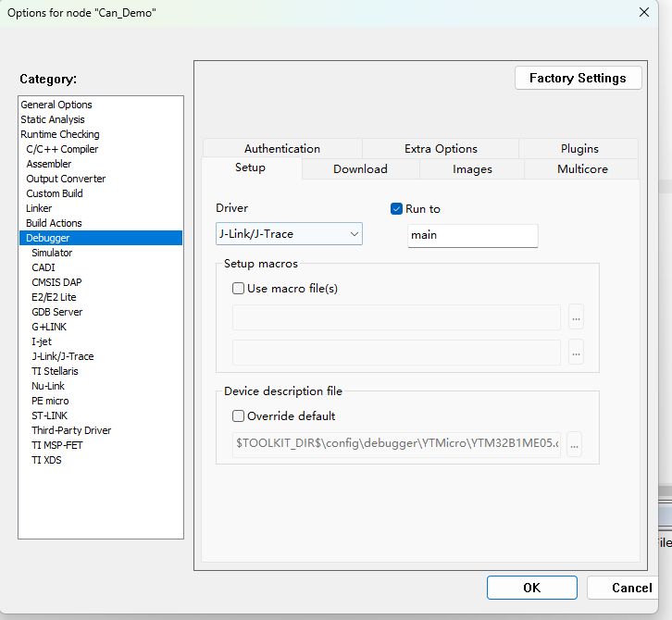
Task: Click browse button for first macro file
Action: (x=576, y=317)
